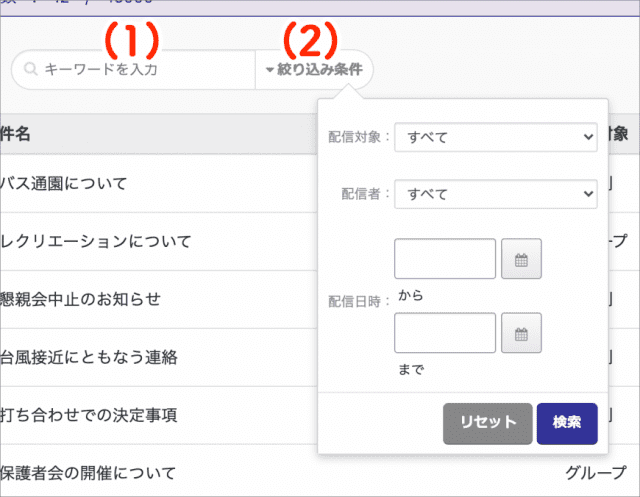Open the 配信対象 dropdown

click(x=496, y=137)
